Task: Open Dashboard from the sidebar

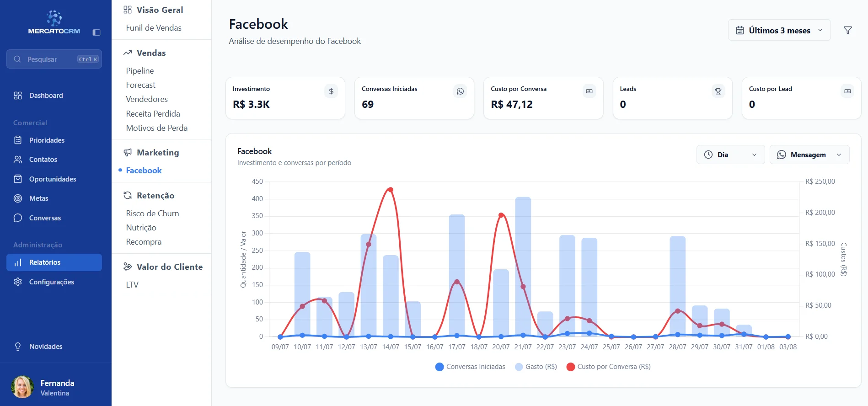Action: (54, 96)
